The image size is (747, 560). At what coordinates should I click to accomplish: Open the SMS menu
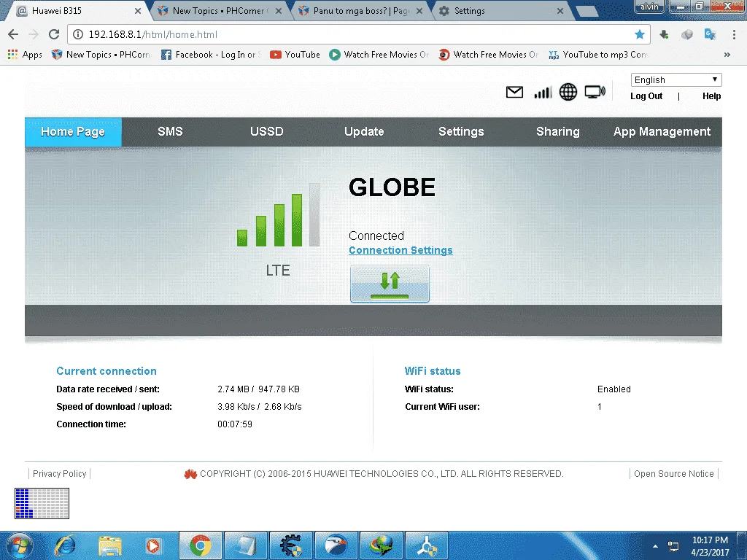pyautogui.click(x=170, y=131)
